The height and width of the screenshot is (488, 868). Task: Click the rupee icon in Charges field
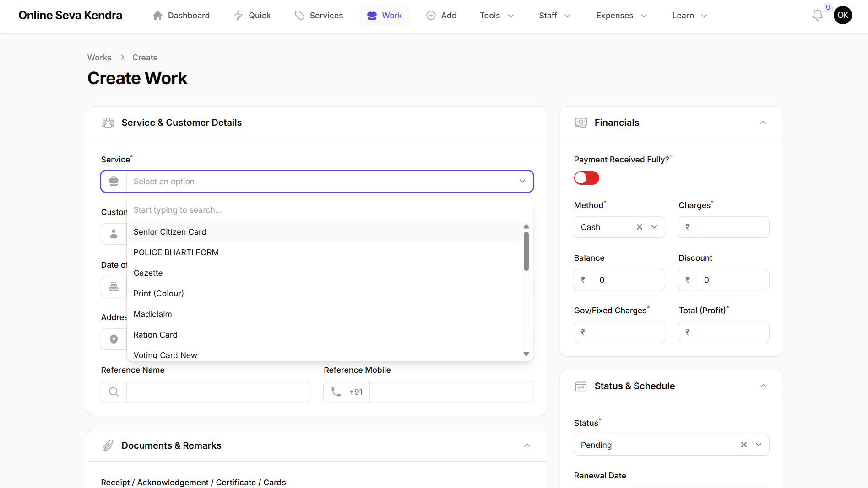coord(688,227)
